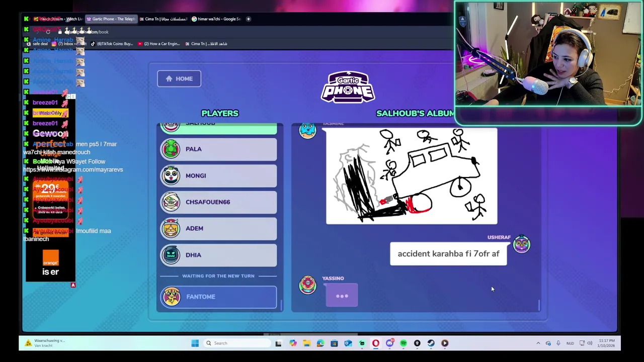644x362 pixels.
Task: Click the Waarschuwing weather alert widget
Action: (45, 343)
